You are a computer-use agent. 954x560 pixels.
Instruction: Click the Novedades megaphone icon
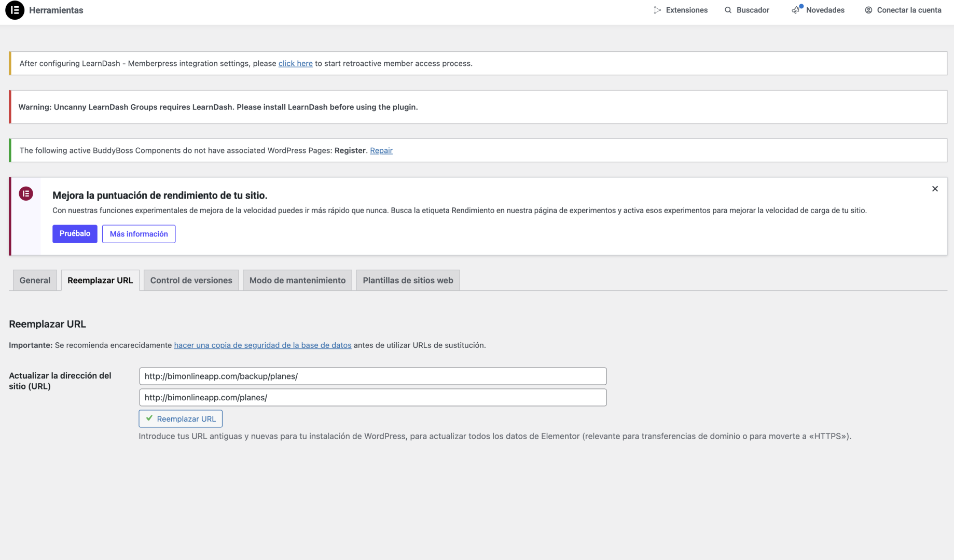(x=796, y=10)
